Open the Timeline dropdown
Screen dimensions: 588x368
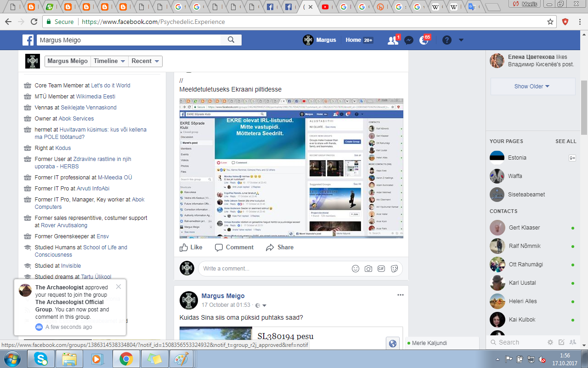(x=109, y=61)
